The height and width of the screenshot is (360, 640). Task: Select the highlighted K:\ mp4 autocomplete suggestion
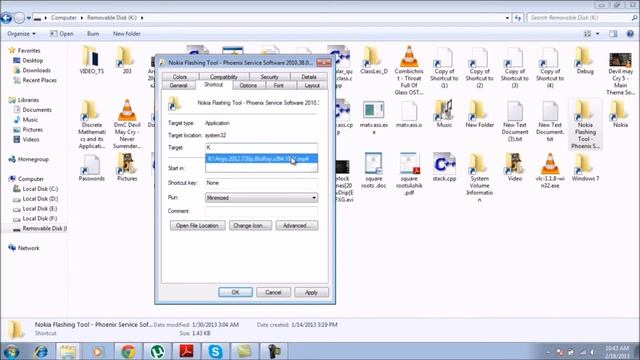pos(261,158)
